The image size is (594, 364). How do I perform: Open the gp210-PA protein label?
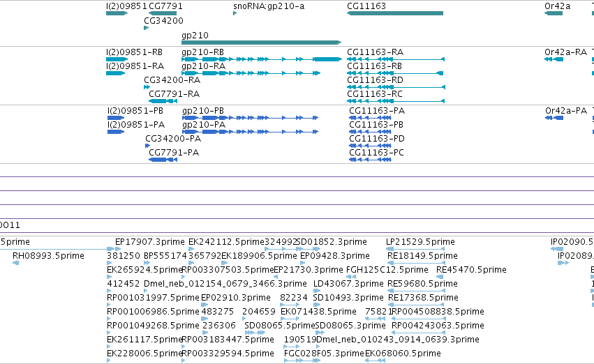pos(204,125)
